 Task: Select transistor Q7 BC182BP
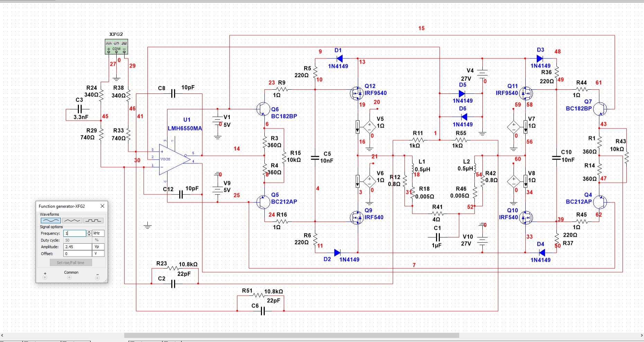point(600,109)
